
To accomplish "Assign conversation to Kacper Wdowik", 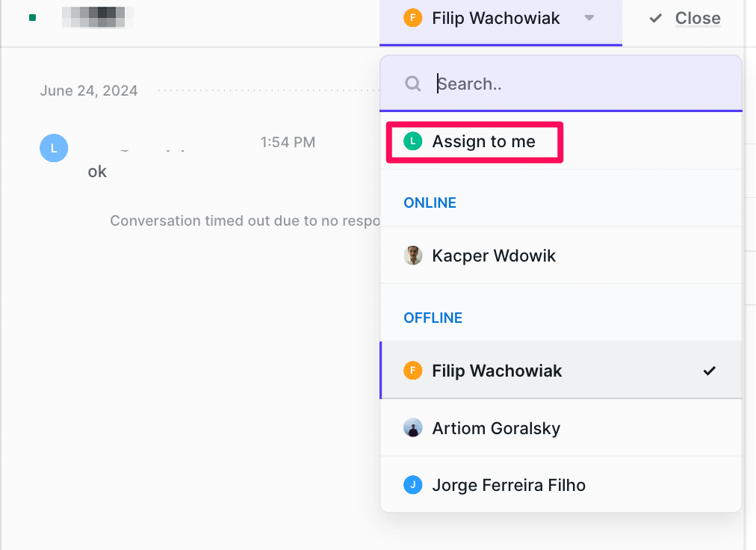I will [561, 256].
